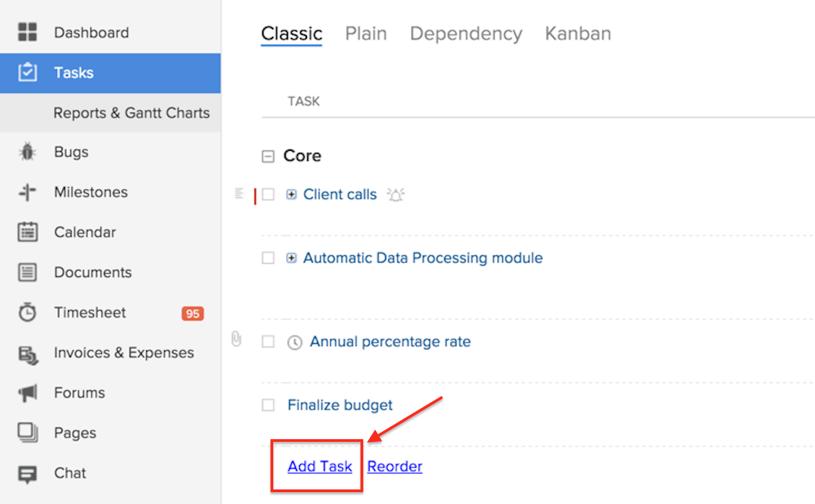Viewport: 815px width, 504px height.
Task: Switch to the Dependency view tab
Action: coord(466,34)
